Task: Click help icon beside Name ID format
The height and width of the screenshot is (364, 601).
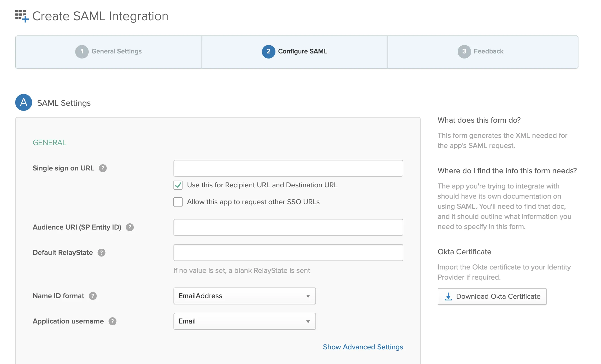Action: point(93,296)
